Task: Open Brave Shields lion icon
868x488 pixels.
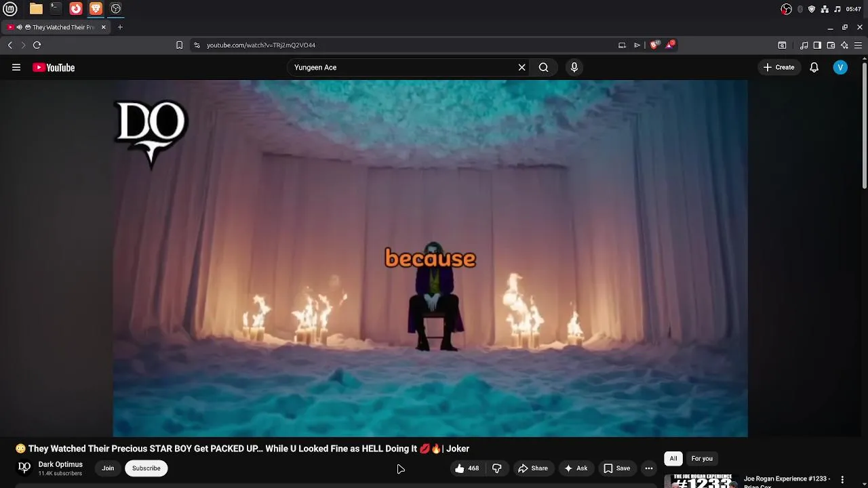Action: coord(654,45)
